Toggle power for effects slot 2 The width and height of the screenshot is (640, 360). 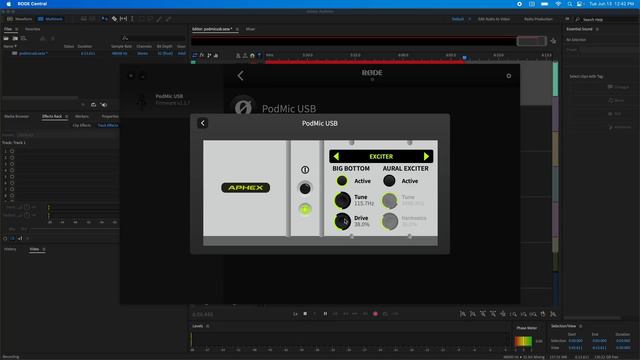click(x=12, y=158)
